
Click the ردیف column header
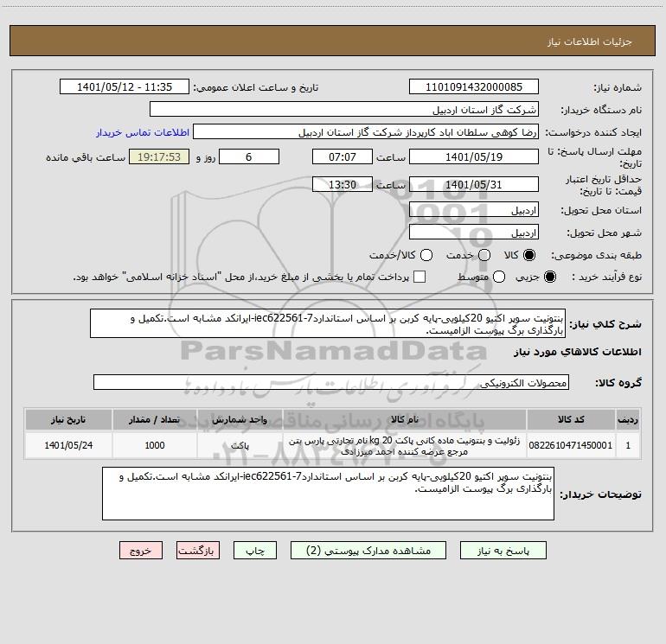click(x=628, y=420)
